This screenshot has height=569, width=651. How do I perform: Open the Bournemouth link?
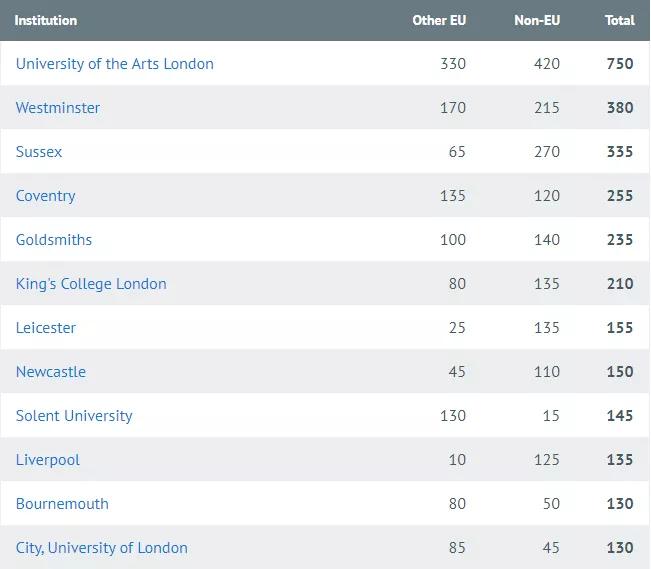(x=62, y=504)
